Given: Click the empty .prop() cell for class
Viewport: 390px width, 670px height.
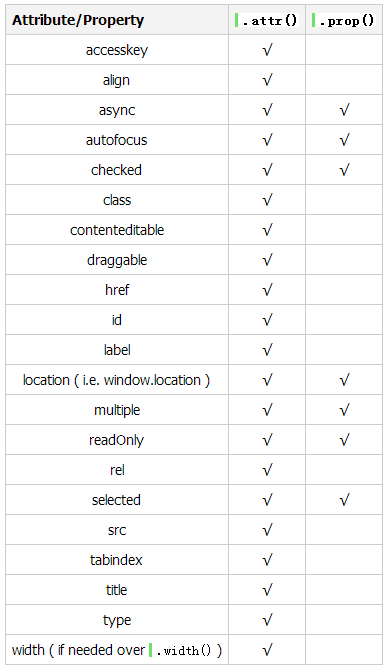Looking at the screenshot, I should click(x=344, y=200).
